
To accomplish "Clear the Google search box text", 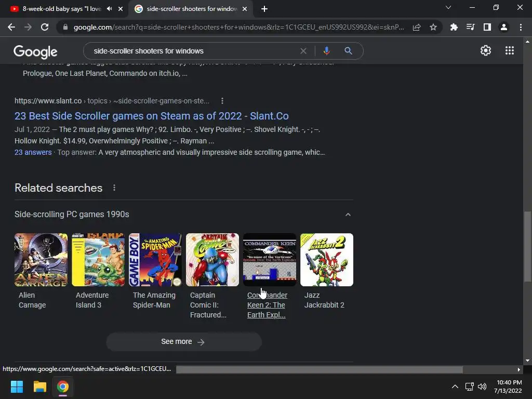I will pyautogui.click(x=303, y=51).
